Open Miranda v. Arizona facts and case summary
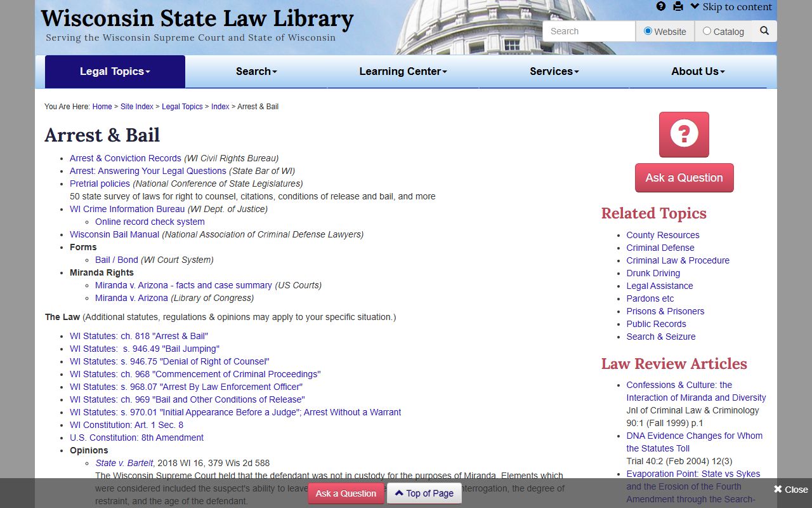This screenshot has height=508, width=812. pyautogui.click(x=183, y=285)
